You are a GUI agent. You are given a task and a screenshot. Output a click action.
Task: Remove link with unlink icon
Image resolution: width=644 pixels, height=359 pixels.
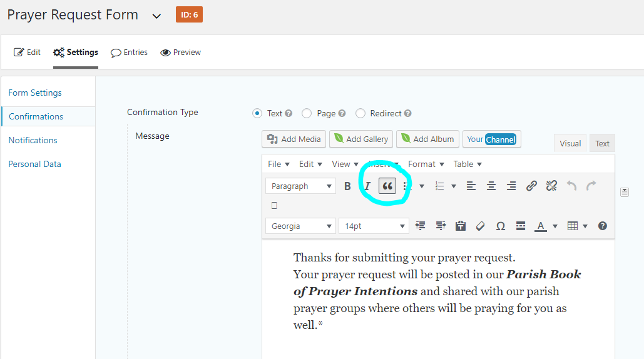(x=551, y=186)
